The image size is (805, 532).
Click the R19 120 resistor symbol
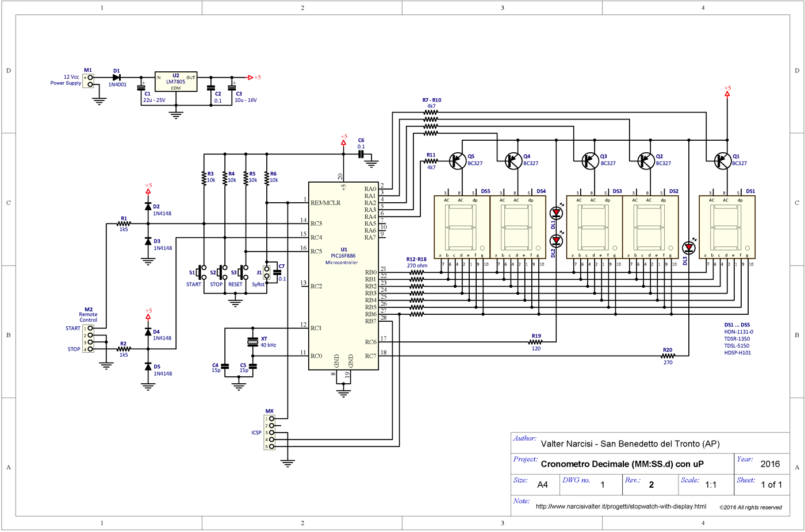coord(536,342)
